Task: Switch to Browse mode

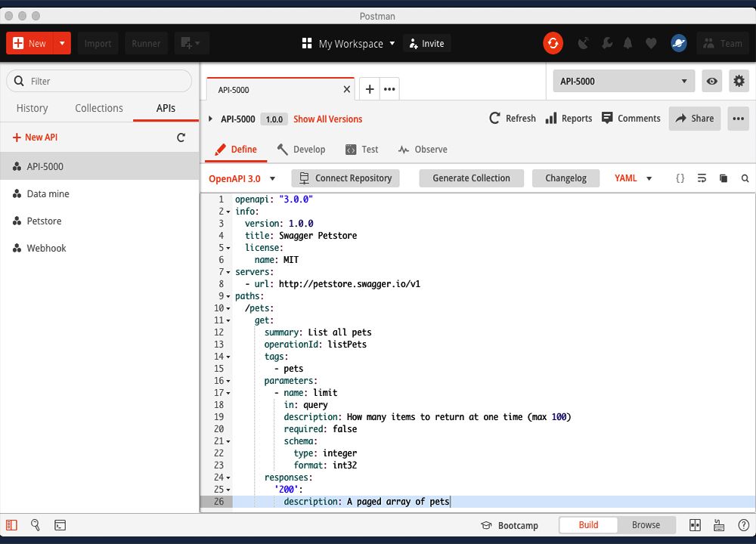Action: pyautogui.click(x=646, y=524)
